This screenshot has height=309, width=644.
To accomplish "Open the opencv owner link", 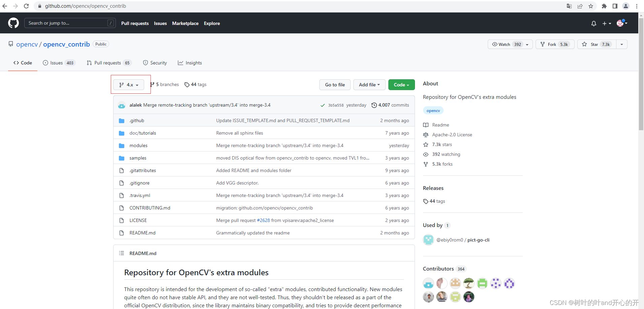I will click(27, 44).
